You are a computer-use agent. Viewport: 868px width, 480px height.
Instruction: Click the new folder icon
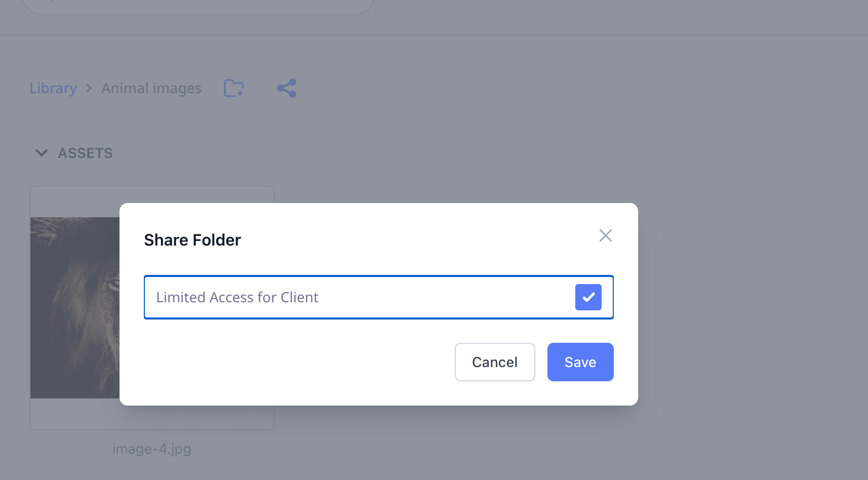[234, 88]
